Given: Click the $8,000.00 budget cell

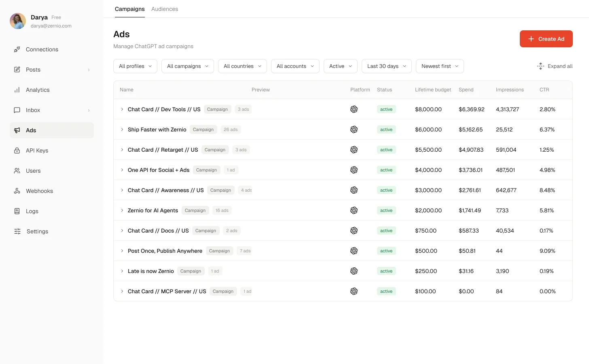Looking at the screenshot, I should pyautogui.click(x=428, y=109).
